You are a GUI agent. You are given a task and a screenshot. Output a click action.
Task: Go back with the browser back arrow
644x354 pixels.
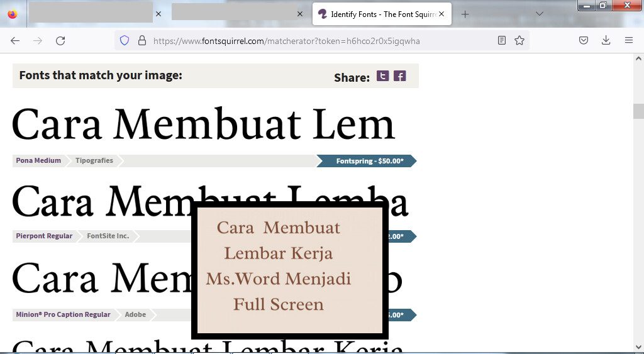coord(15,40)
